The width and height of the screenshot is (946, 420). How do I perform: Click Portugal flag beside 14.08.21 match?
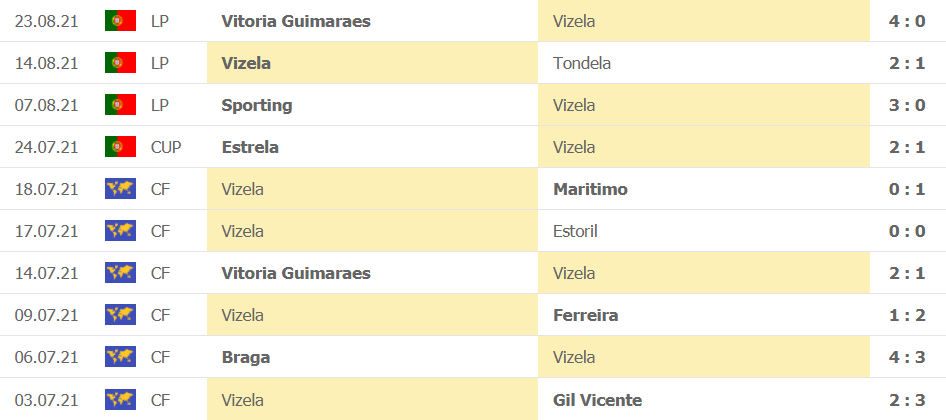click(x=120, y=63)
